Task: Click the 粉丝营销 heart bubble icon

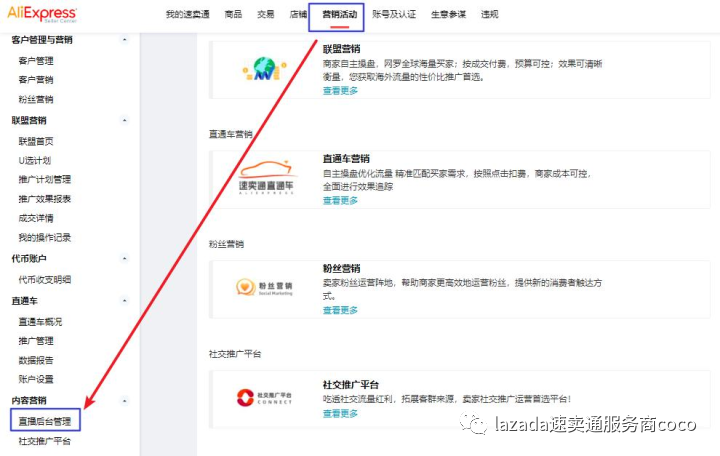Action: click(x=245, y=287)
